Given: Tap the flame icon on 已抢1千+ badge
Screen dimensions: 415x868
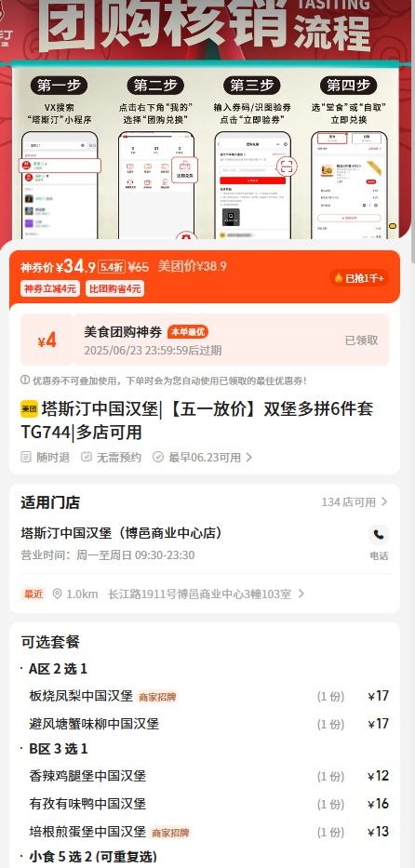Looking at the screenshot, I should click(339, 278).
